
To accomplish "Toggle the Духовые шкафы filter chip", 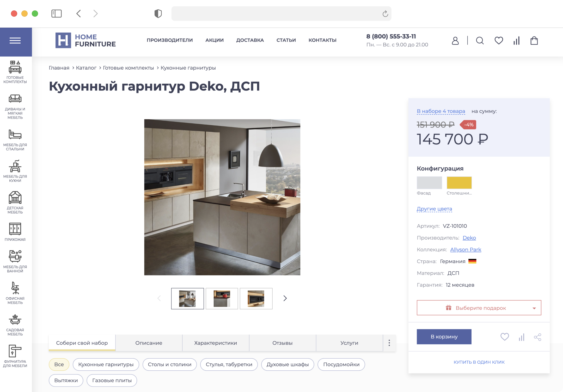I will pos(287,364).
